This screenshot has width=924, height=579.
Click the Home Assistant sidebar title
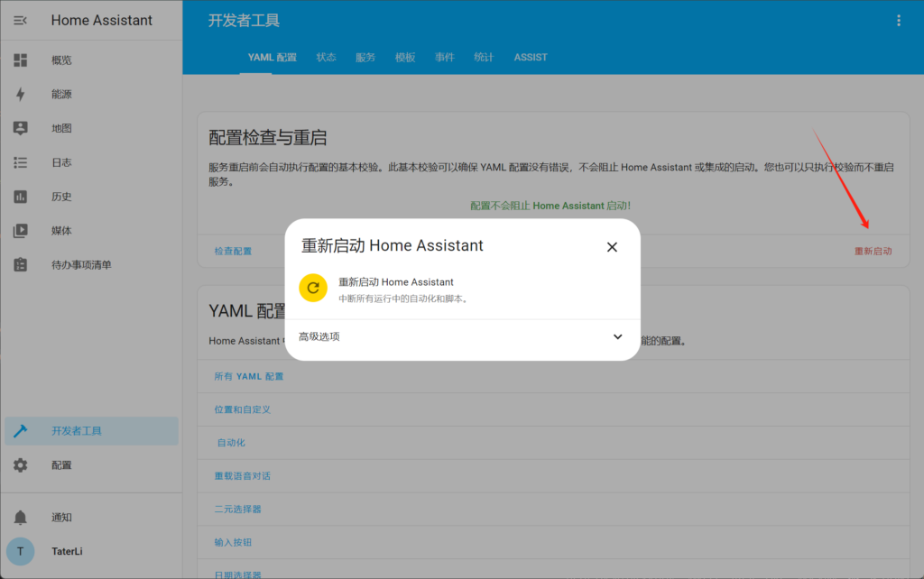[x=101, y=20]
